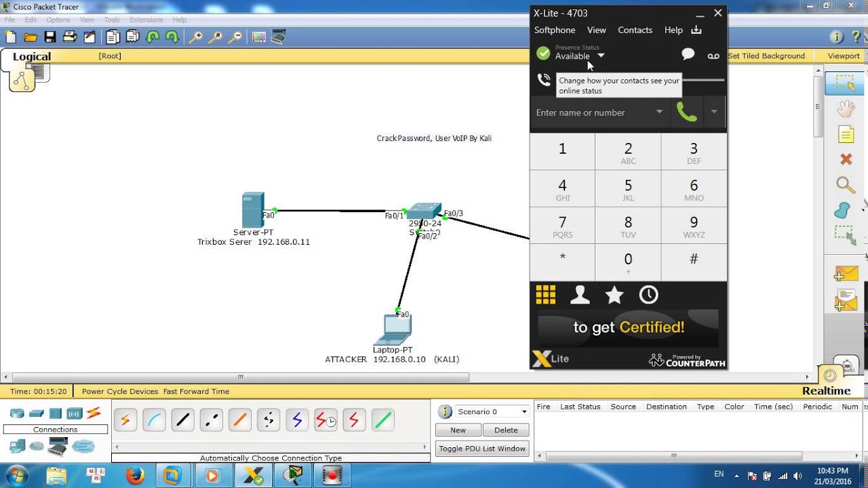Show X-Lite favorites star tab
The height and width of the screenshot is (488, 868).
coord(614,295)
